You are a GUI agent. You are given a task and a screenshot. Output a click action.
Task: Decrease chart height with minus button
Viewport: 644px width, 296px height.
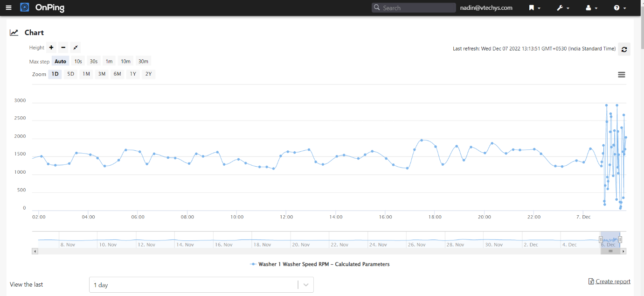tap(63, 48)
